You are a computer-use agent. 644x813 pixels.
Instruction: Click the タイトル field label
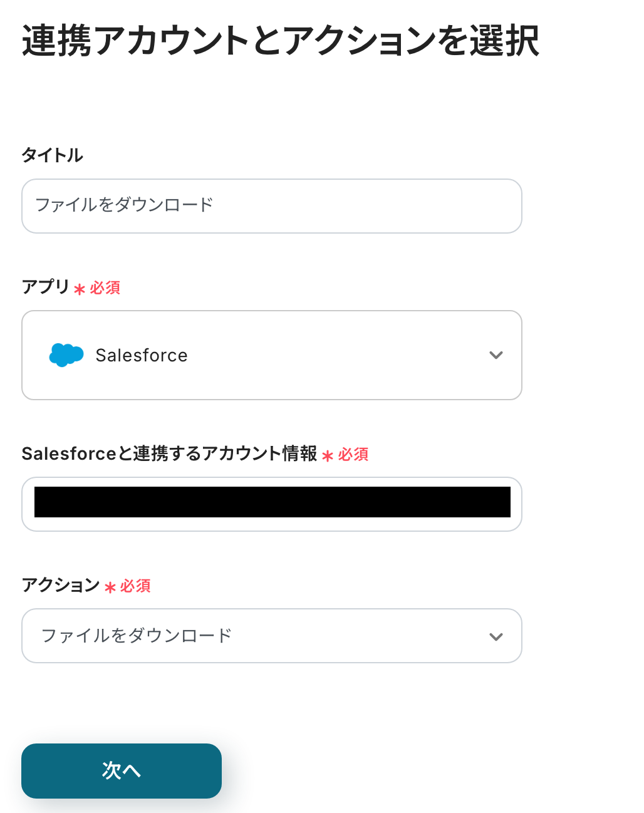pyautogui.click(x=52, y=155)
